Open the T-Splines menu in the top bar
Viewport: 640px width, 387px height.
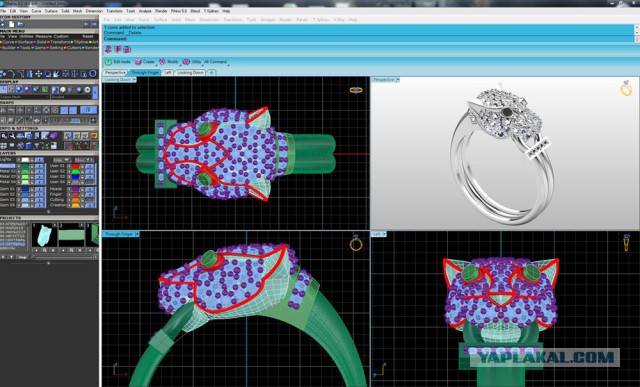tap(211, 11)
